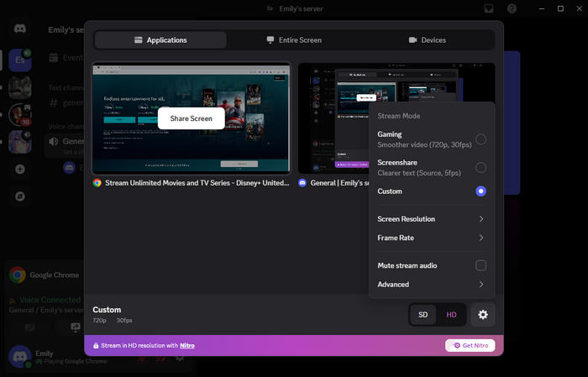588x377 pixels.
Task: Click the lock icon on Nitro banner
Action: (x=96, y=346)
